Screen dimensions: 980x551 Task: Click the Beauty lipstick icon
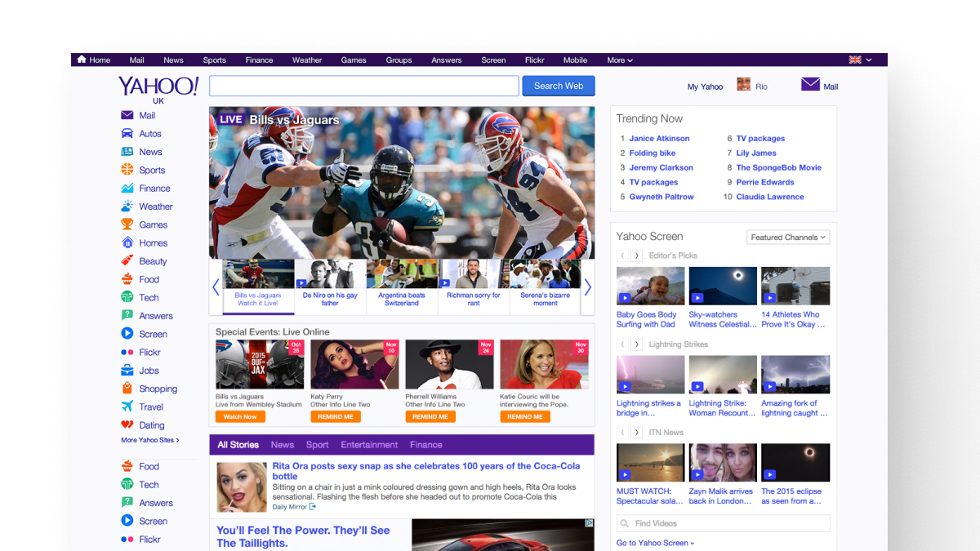pos(127,261)
